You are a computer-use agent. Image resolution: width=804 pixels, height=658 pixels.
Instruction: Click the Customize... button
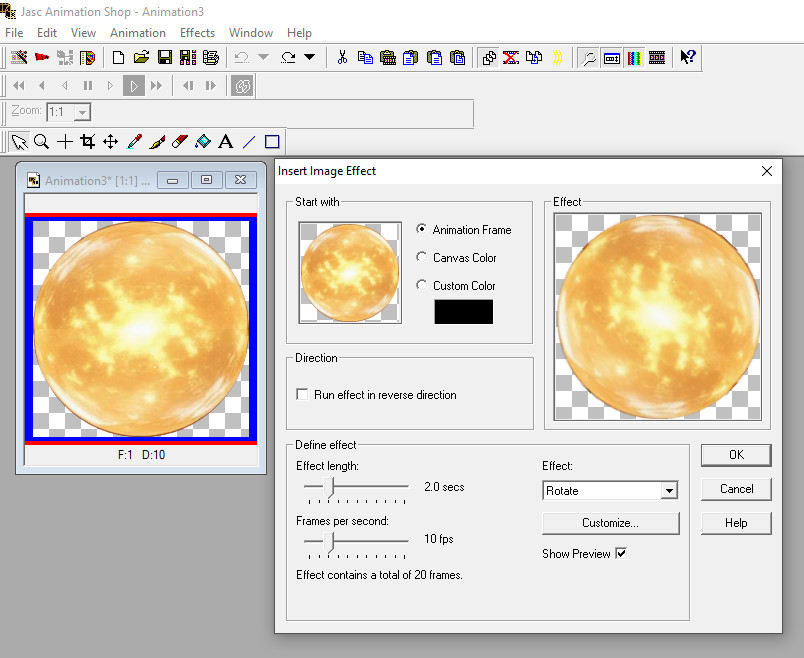[610, 523]
